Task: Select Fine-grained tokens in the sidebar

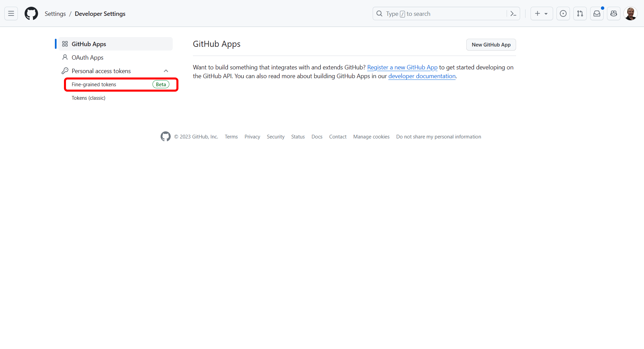Action: click(94, 84)
